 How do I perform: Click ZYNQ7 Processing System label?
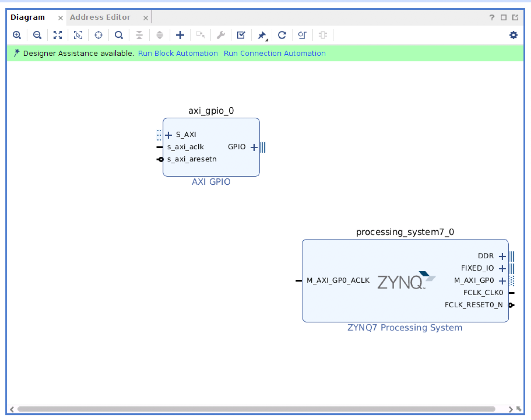pos(405,327)
